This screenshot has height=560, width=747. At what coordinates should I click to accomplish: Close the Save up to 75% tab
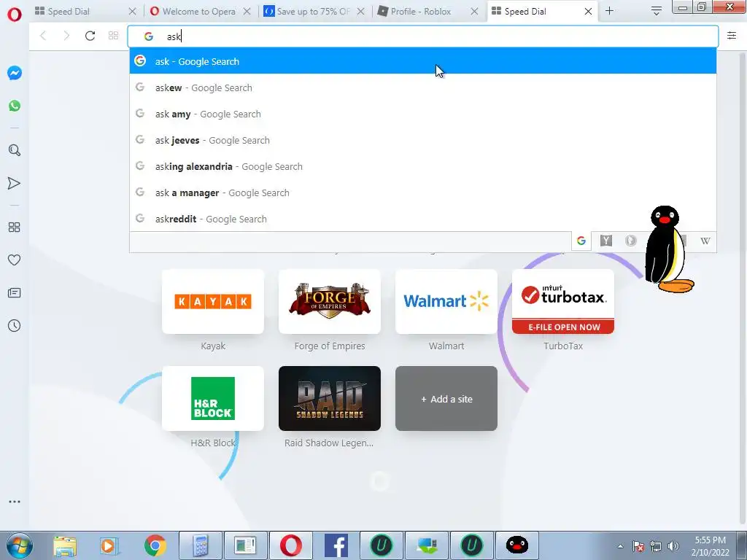360,12
